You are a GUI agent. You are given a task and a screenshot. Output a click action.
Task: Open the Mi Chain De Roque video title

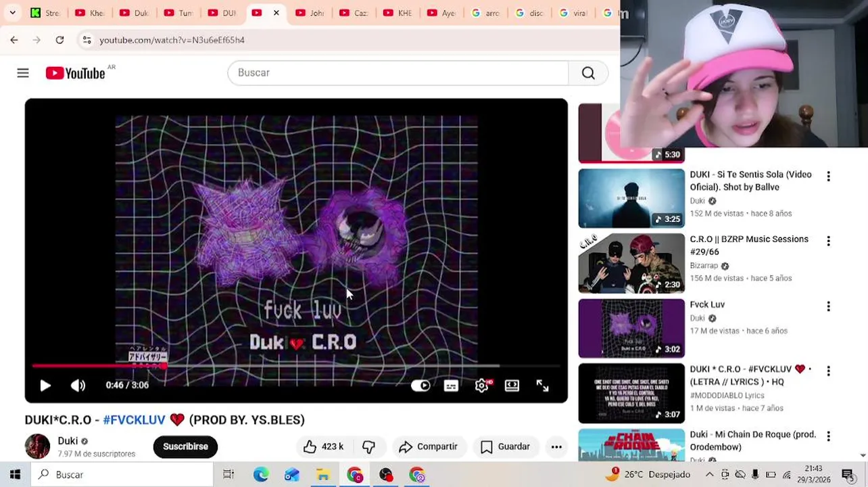tap(752, 440)
